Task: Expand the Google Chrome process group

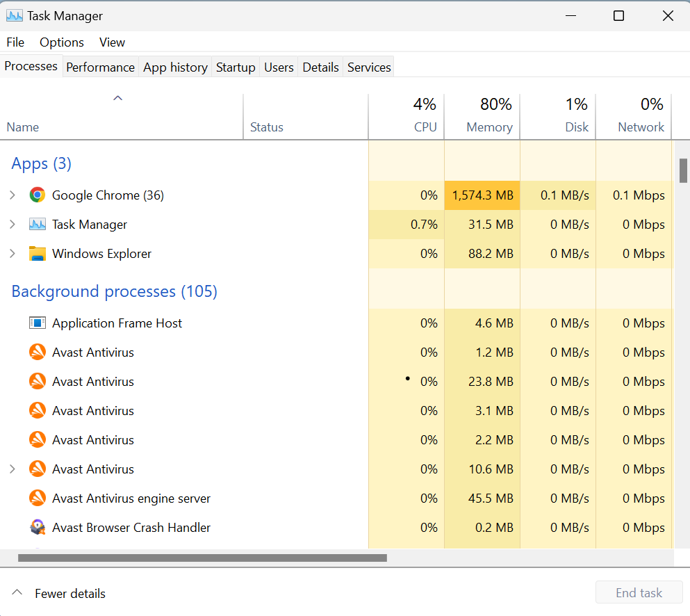Action: [x=12, y=195]
